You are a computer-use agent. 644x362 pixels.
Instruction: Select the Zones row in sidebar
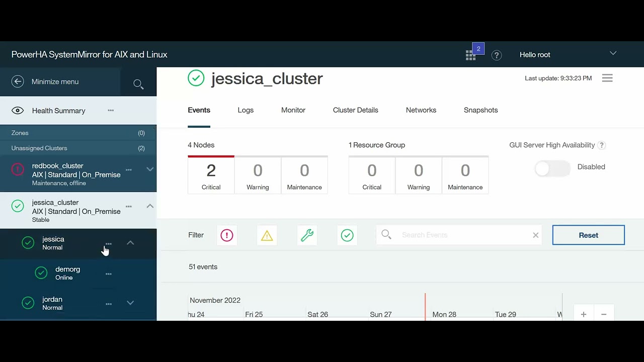(x=78, y=133)
